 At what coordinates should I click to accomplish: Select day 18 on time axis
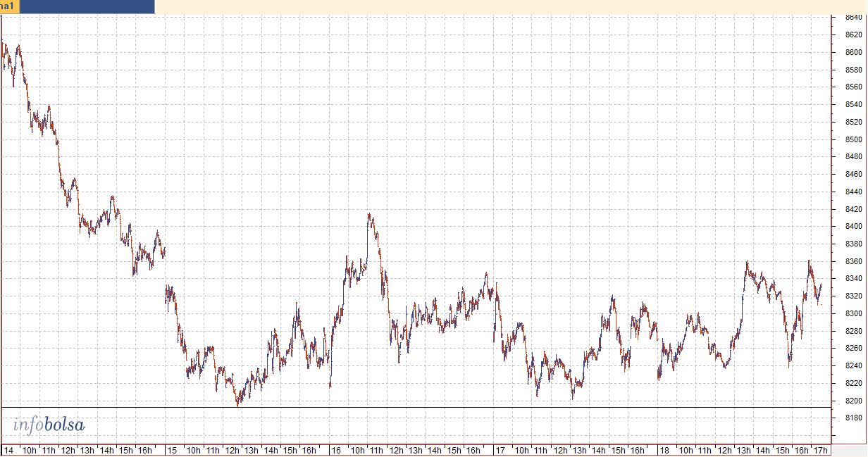pos(664,450)
